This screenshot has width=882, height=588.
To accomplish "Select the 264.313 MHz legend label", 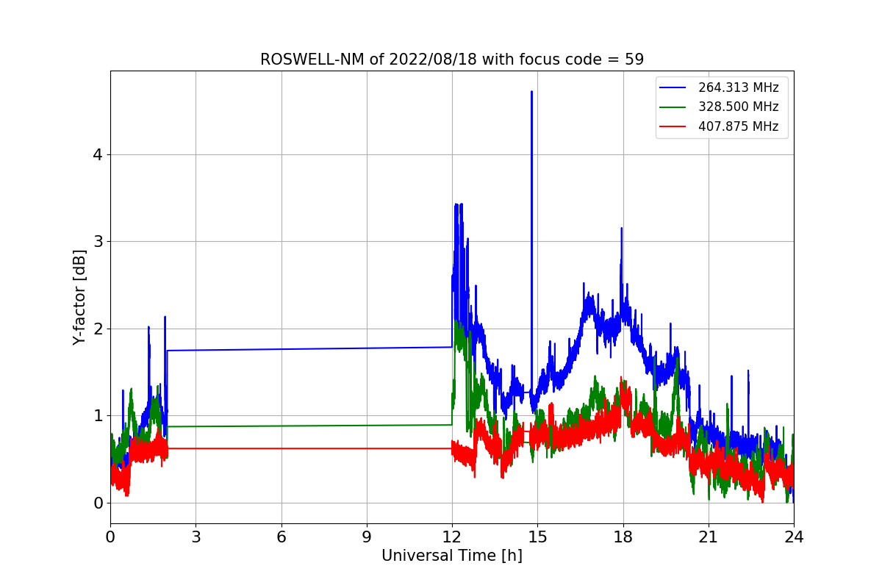I will (738, 87).
